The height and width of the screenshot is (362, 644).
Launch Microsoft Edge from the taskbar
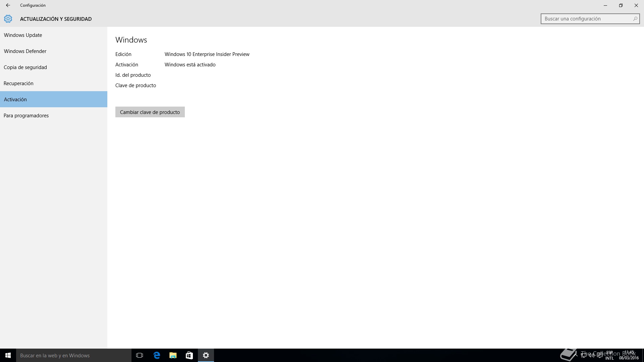(157, 355)
